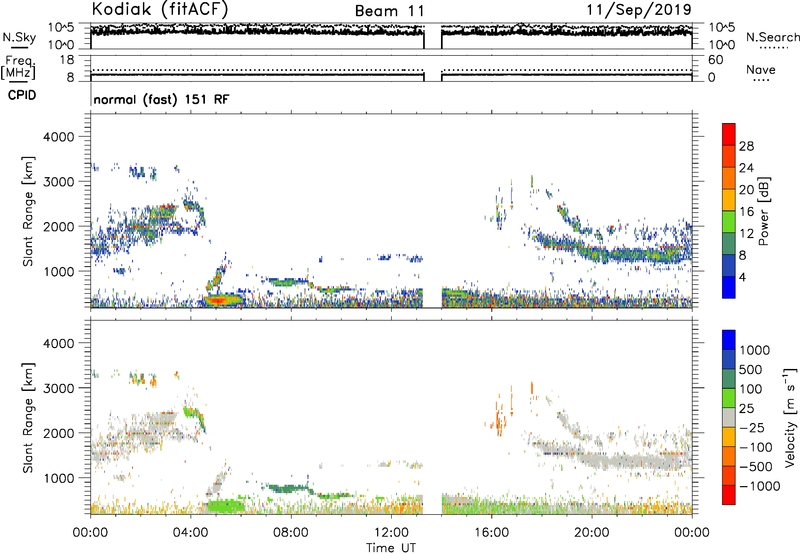
Task: Click the '28' tick on Power colorbar
Action: pyautogui.click(x=746, y=146)
